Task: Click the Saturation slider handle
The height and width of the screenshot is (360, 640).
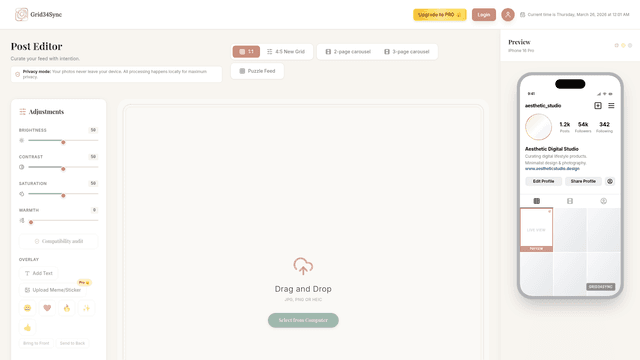Action: 63,196
